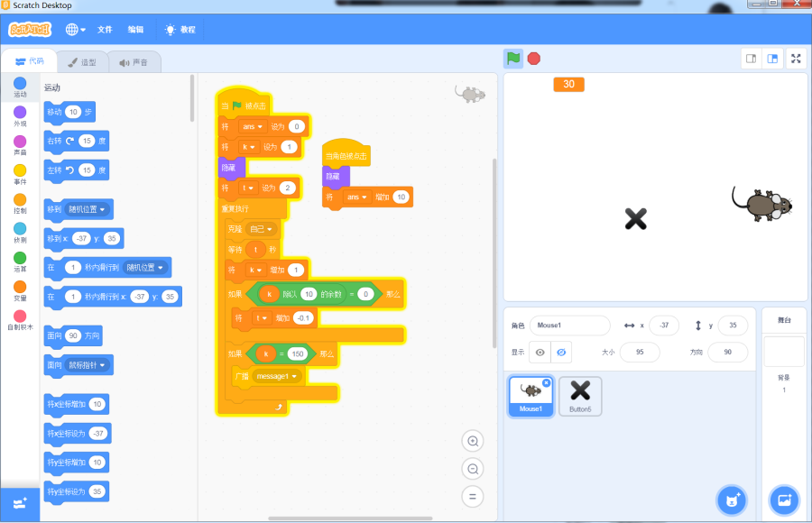Zoom in on the code workspace
Screen dimensions: 812x523
[472, 441]
